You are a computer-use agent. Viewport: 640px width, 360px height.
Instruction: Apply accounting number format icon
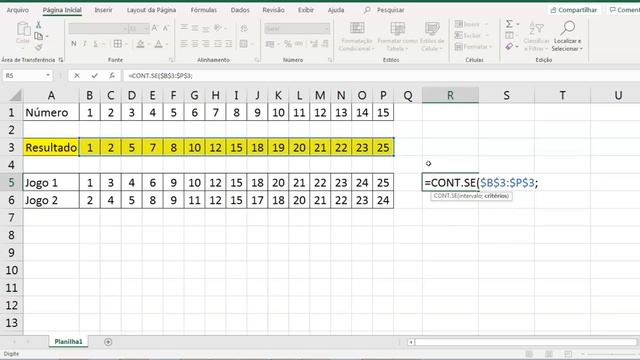pos(270,44)
